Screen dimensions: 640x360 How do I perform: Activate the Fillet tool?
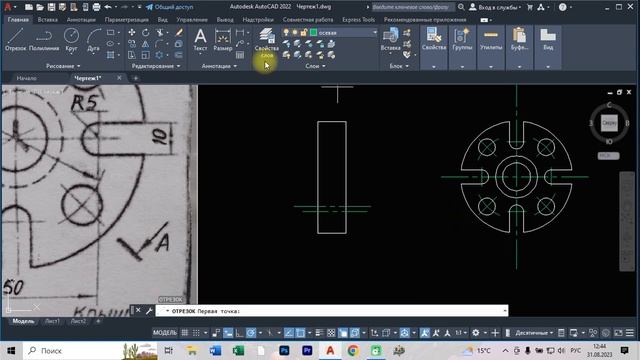(159, 44)
